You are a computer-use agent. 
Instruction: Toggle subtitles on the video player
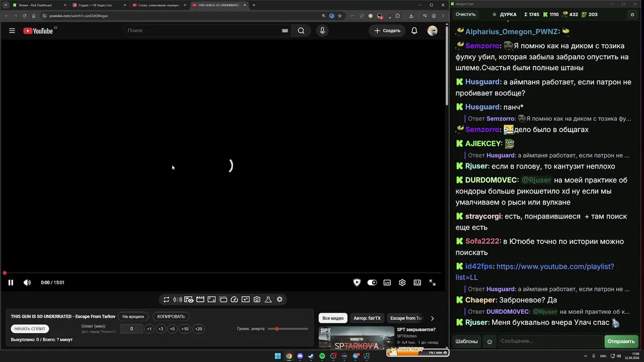pyautogui.click(x=387, y=283)
